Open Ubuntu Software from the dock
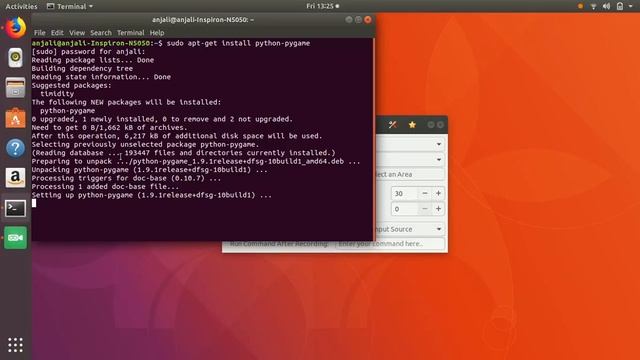This screenshot has height=360, width=640. pos(16,118)
